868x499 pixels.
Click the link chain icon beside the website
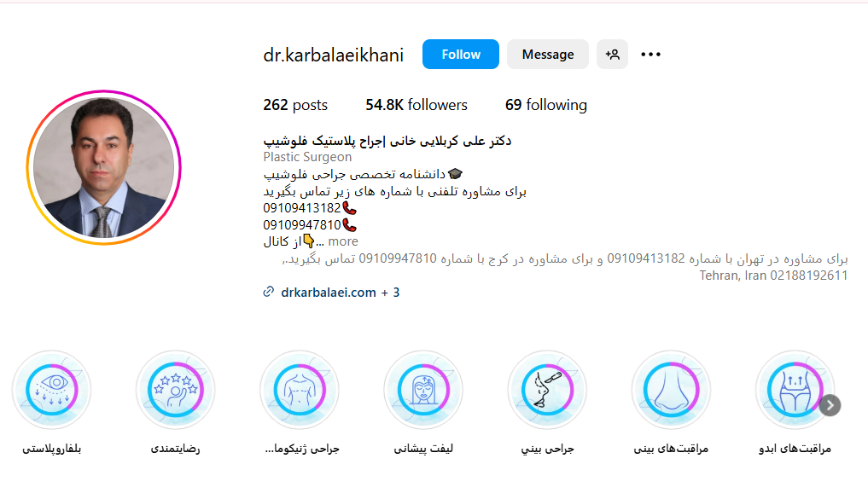[x=269, y=292]
